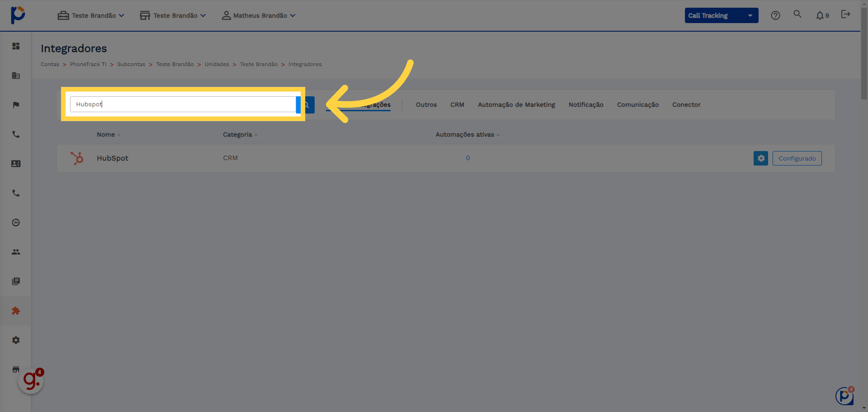868x412 pixels.
Task: Select the Comunicação filter tab
Action: pyautogui.click(x=638, y=104)
